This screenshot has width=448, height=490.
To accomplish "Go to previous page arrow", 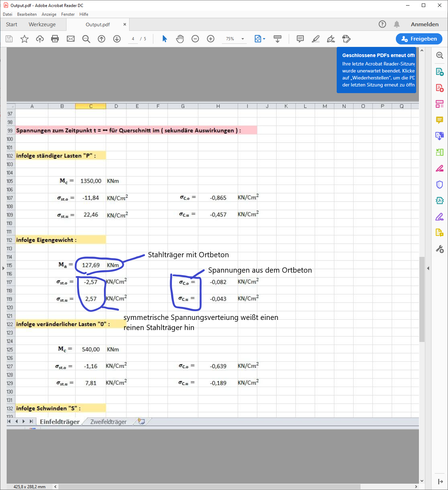I will point(101,39).
